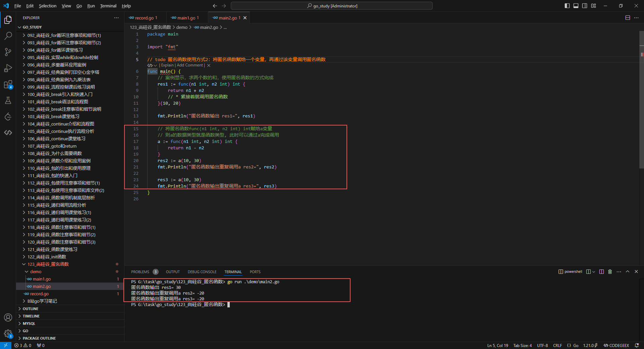
Task: Toggle the secondary side bar
Action: (585, 6)
